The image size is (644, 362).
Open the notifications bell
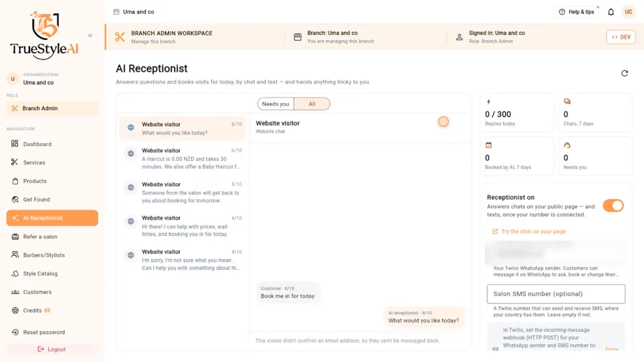[611, 12]
